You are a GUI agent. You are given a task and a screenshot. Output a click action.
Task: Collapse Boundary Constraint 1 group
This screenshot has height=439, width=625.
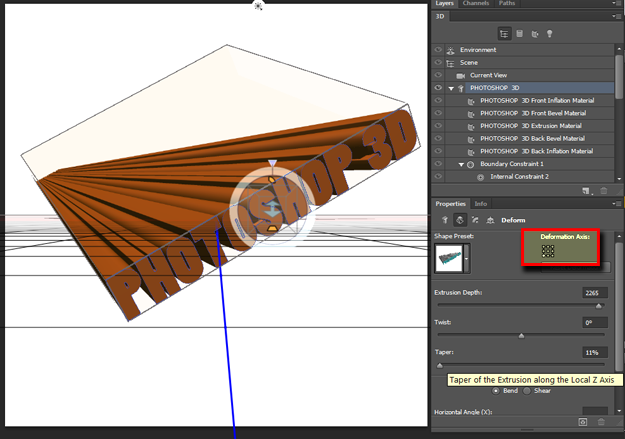(461, 164)
